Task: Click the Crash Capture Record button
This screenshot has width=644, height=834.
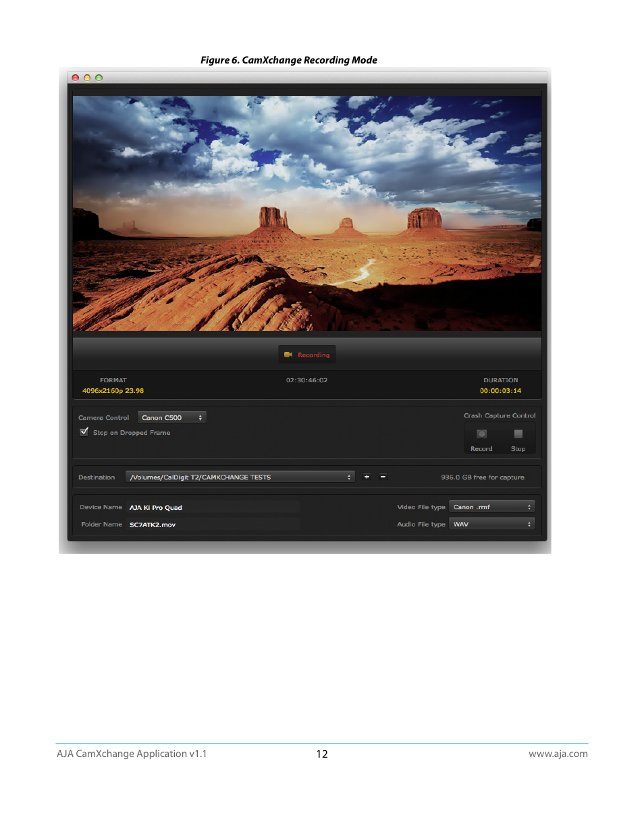Action: pos(481,434)
